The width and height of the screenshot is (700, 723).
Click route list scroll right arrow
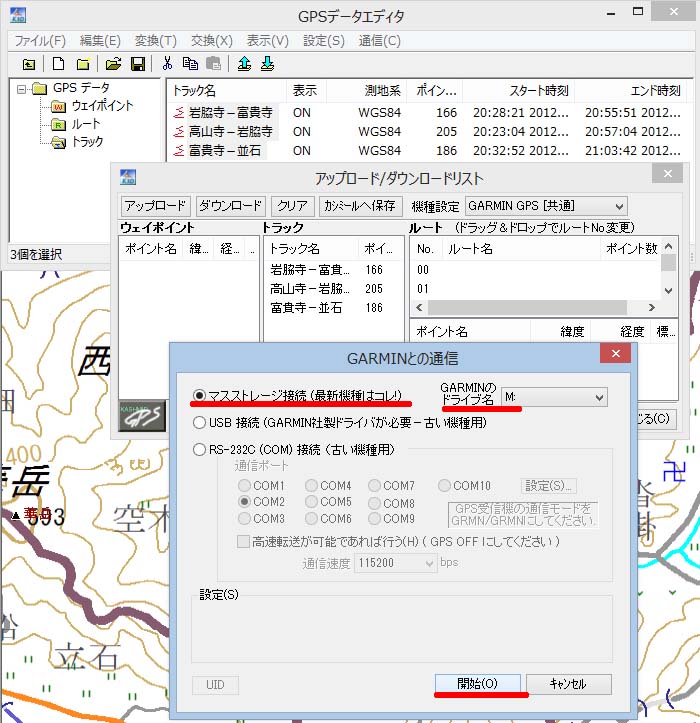tap(652, 307)
